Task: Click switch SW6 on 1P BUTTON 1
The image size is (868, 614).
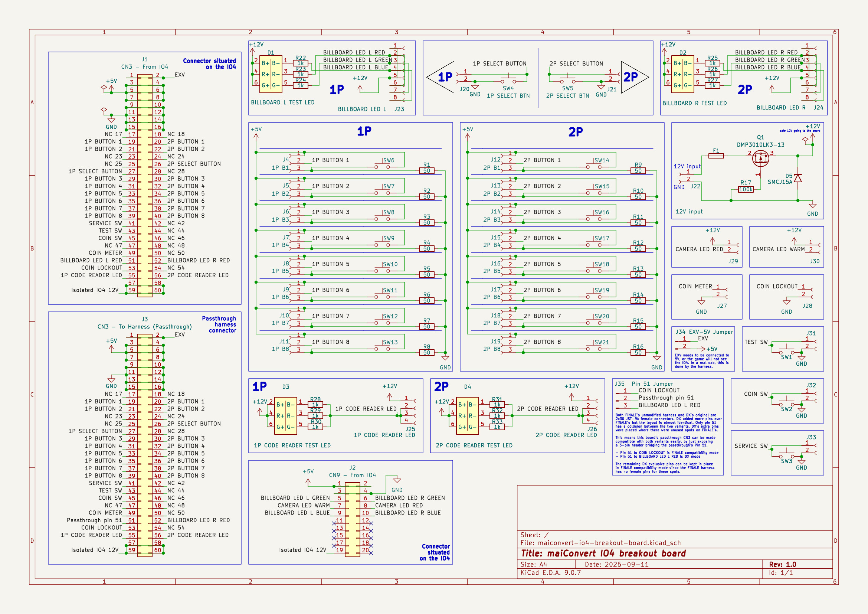Action: [x=382, y=165]
